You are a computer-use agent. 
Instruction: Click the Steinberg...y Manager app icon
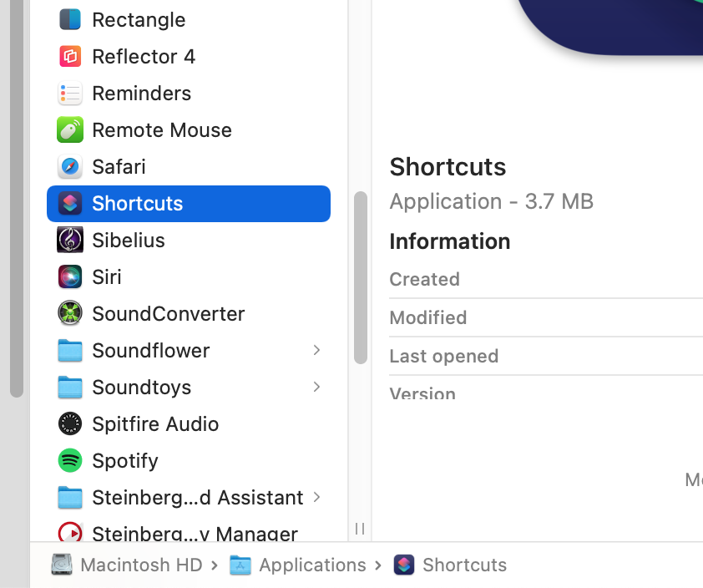(70, 532)
